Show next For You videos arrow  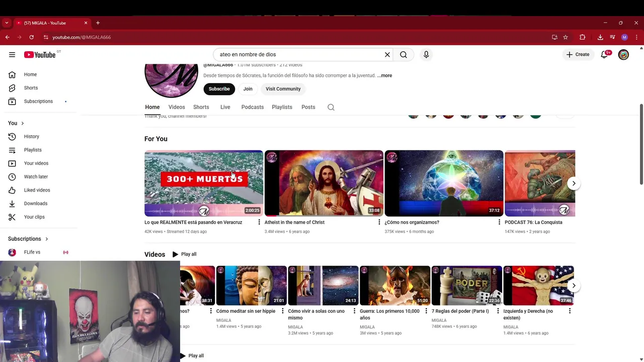[x=574, y=184]
